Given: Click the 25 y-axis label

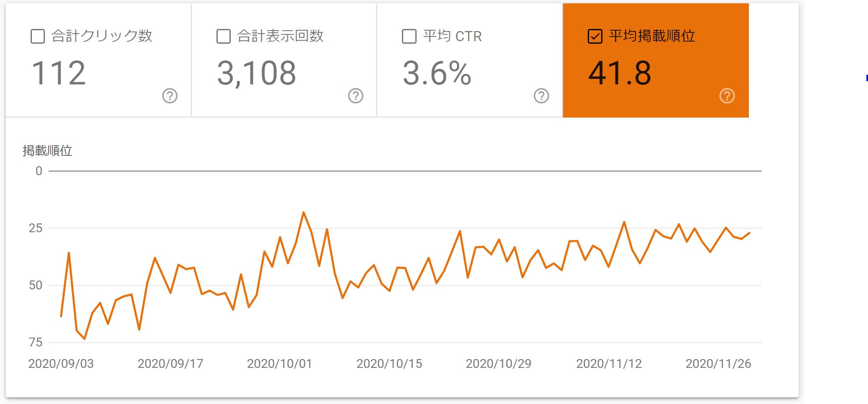Looking at the screenshot, I should pos(36,228).
